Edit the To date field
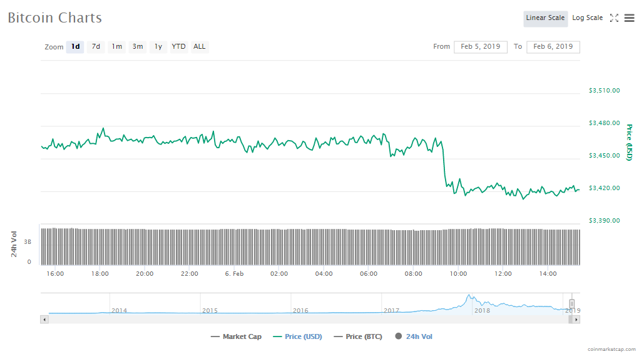 click(553, 47)
